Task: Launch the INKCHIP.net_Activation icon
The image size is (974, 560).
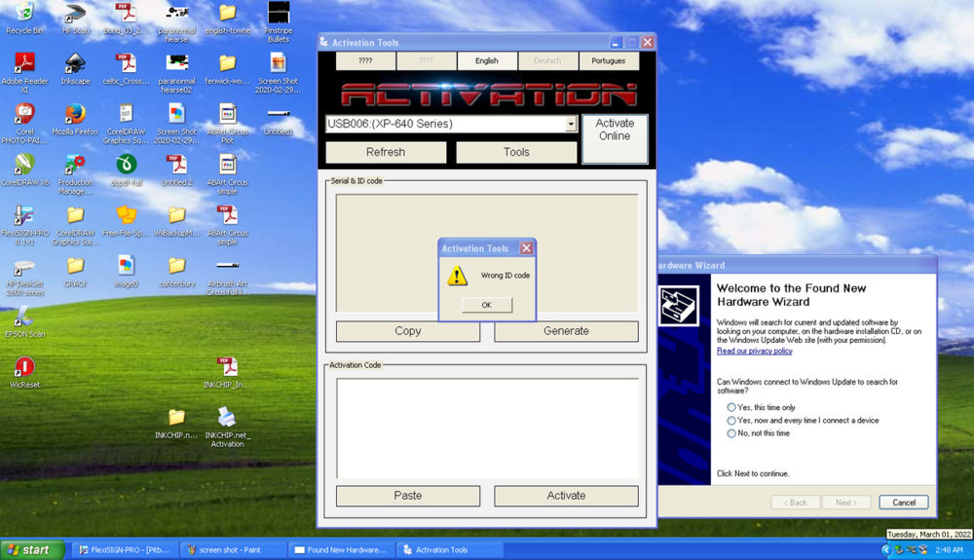Action: tap(227, 428)
